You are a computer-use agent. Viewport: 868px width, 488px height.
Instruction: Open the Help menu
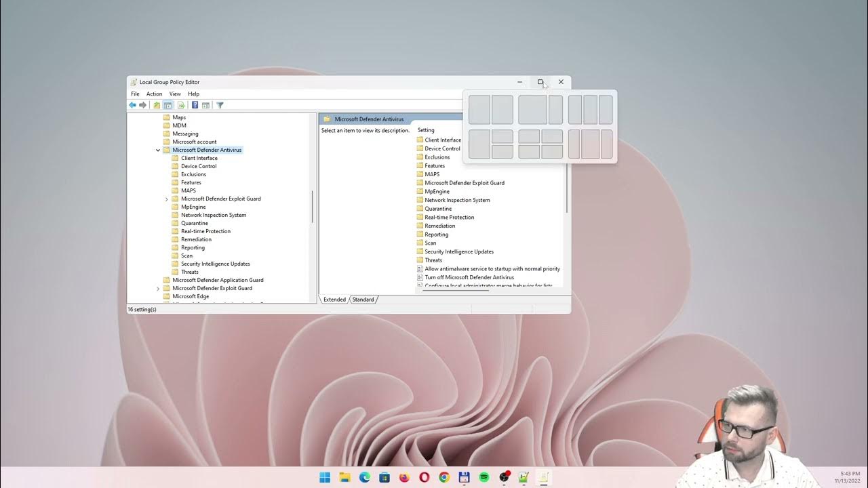(x=194, y=94)
